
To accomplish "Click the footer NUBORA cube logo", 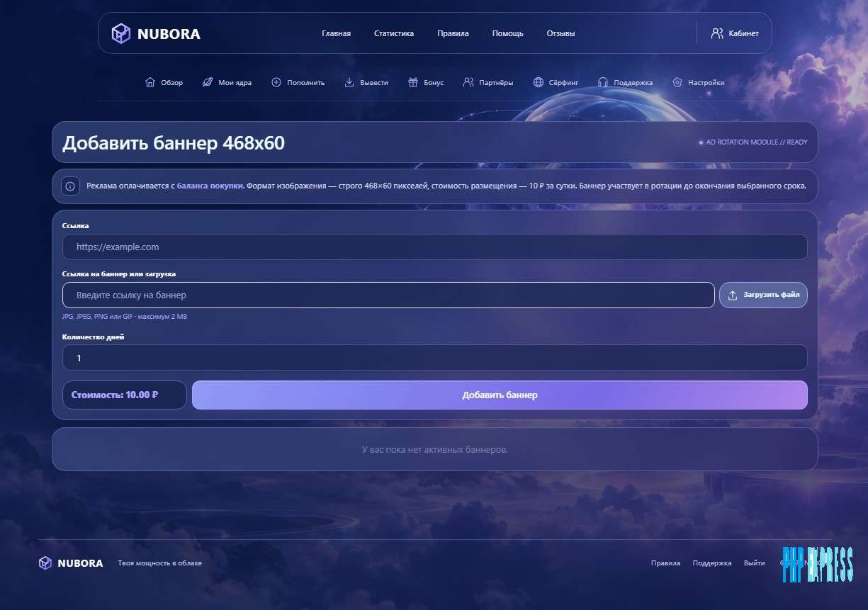I will [45, 563].
